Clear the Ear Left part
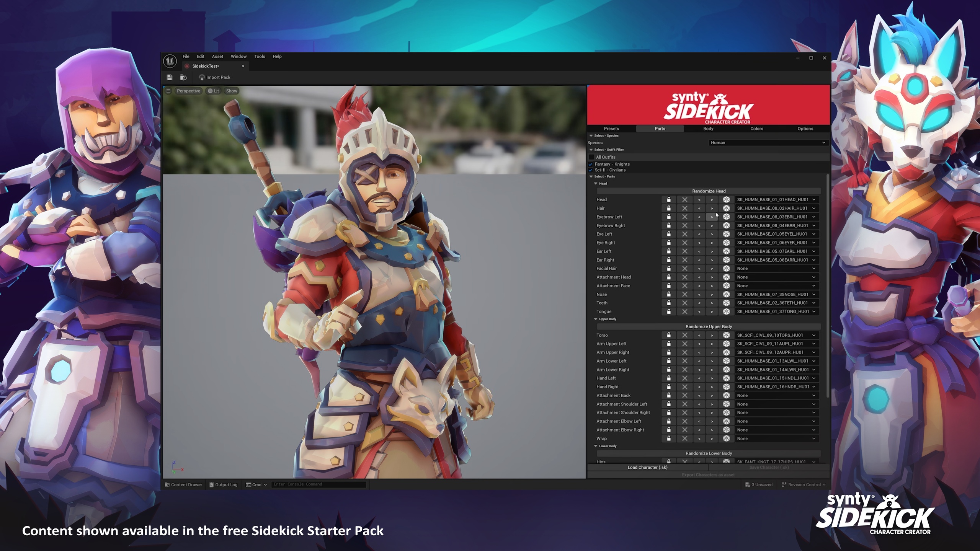This screenshot has height=551, width=980. pyautogui.click(x=684, y=251)
